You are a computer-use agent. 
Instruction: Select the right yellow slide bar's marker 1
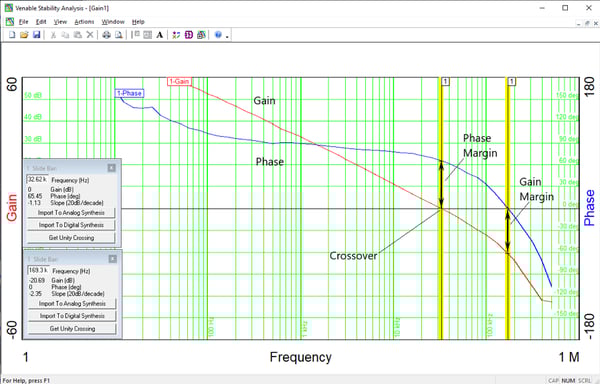[x=512, y=81]
